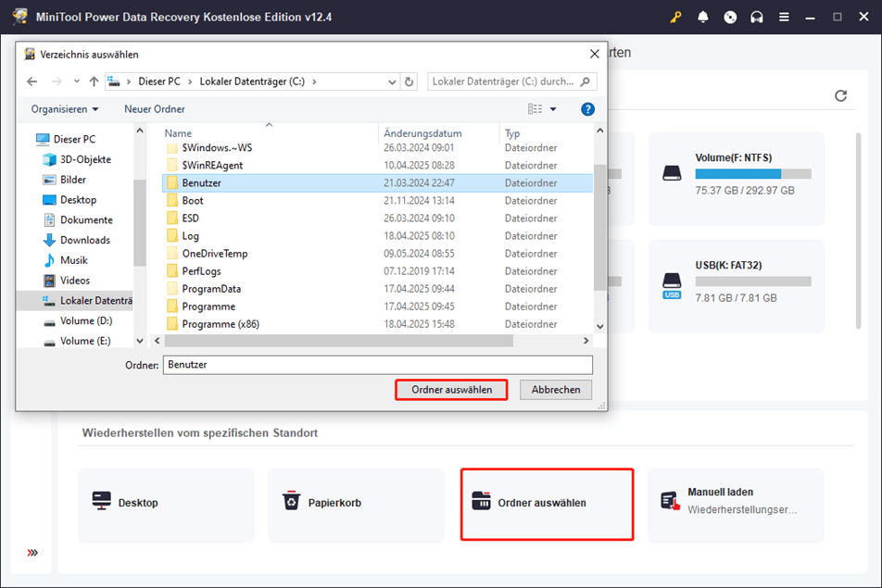Click the MiniTool drive list vertical scrollbar
Viewport: 882px width, 588px height.
point(858,231)
